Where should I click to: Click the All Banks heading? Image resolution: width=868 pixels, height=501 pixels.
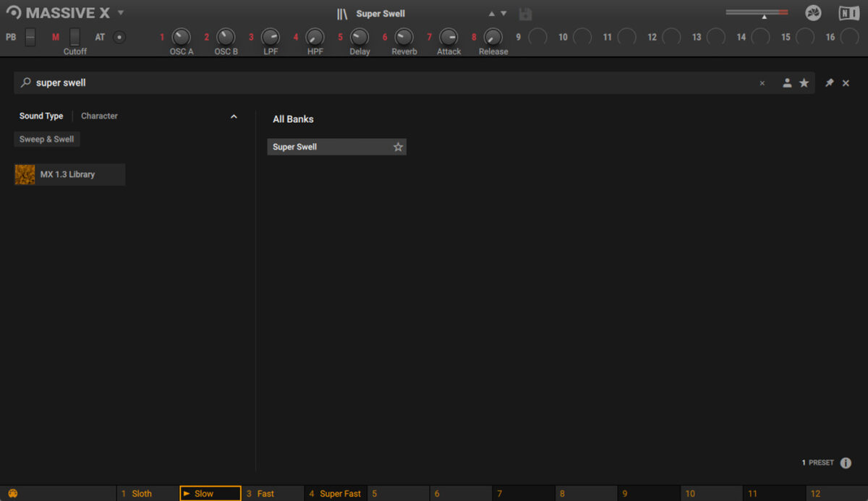tap(293, 119)
